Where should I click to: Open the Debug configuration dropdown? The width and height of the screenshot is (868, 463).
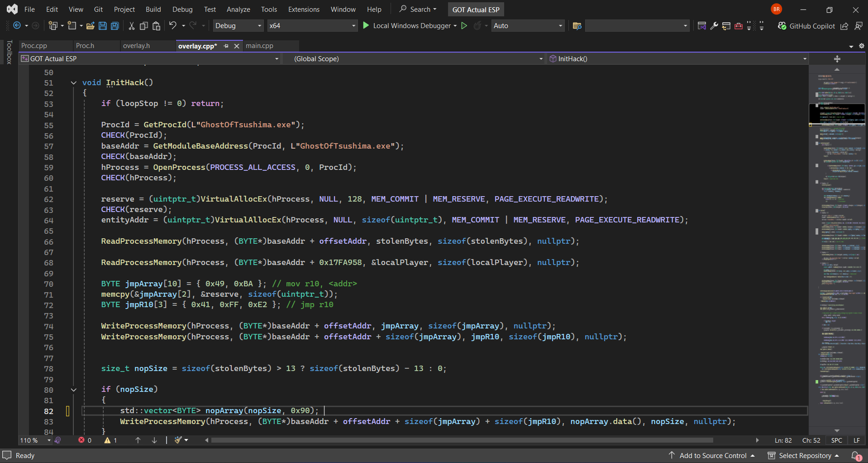click(238, 26)
